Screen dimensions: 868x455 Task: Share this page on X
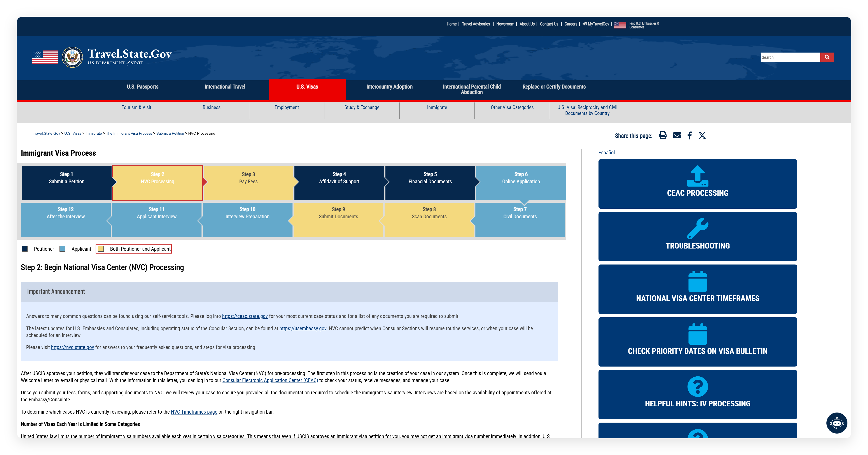702,136
